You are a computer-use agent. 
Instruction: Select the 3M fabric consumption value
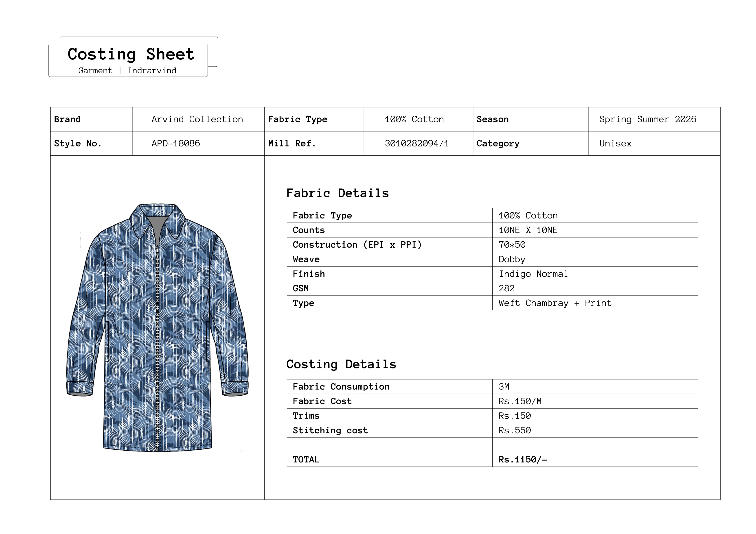504,387
